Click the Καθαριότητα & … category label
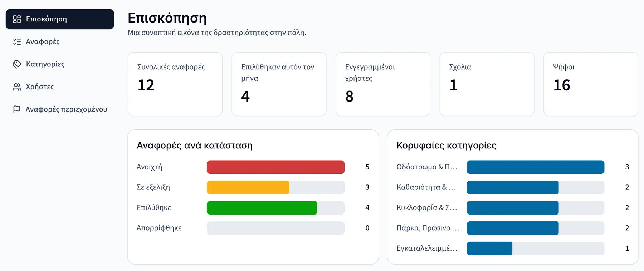The width and height of the screenshot is (644, 271). pyautogui.click(x=426, y=188)
